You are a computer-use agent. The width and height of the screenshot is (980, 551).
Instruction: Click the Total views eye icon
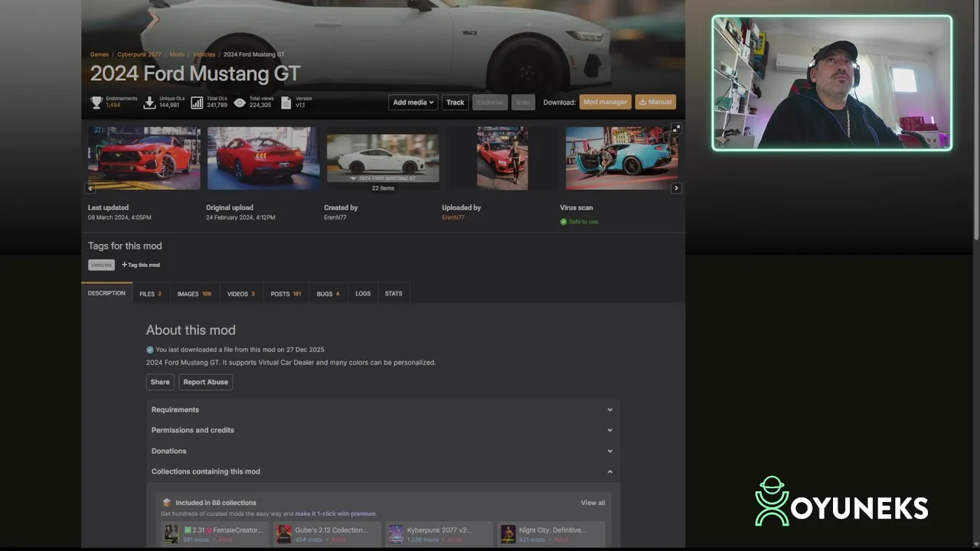240,102
